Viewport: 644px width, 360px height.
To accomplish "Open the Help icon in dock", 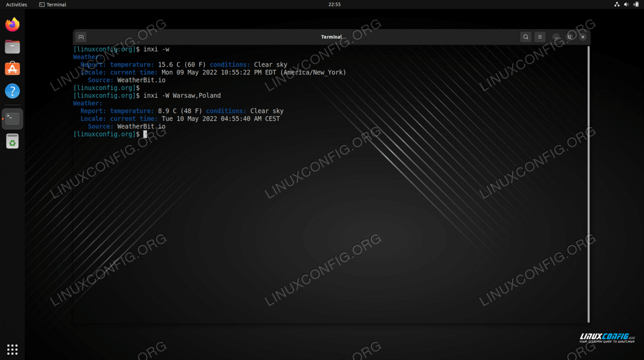I will (x=12, y=91).
